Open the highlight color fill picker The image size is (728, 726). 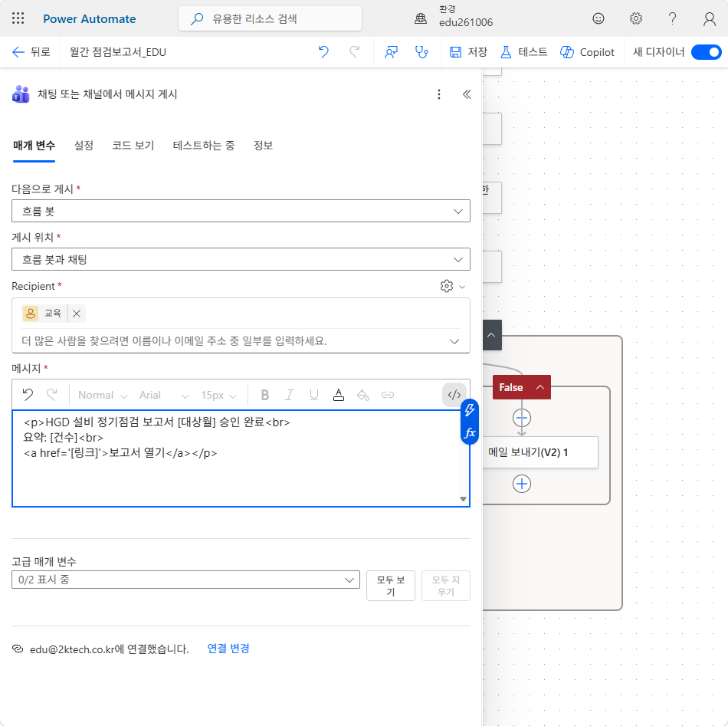[x=363, y=395]
